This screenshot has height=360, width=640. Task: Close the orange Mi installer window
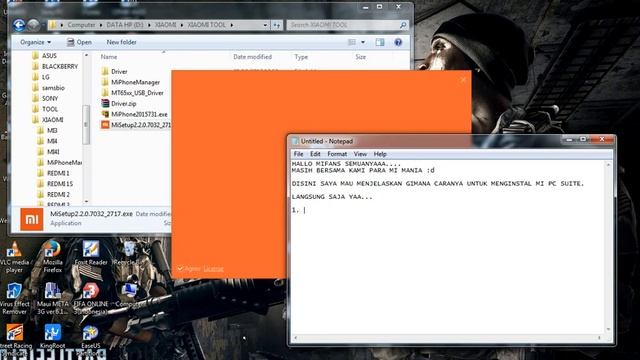coord(463,80)
